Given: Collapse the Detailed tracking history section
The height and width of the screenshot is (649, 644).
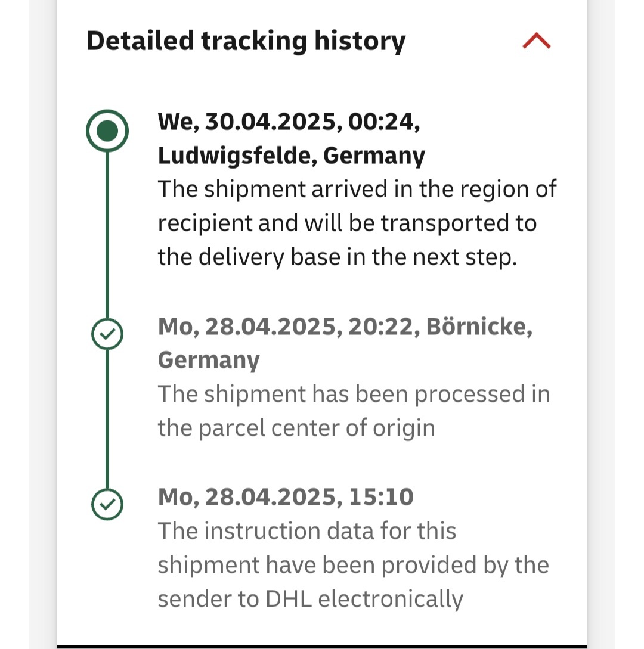Looking at the screenshot, I should click(x=536, y=41).
